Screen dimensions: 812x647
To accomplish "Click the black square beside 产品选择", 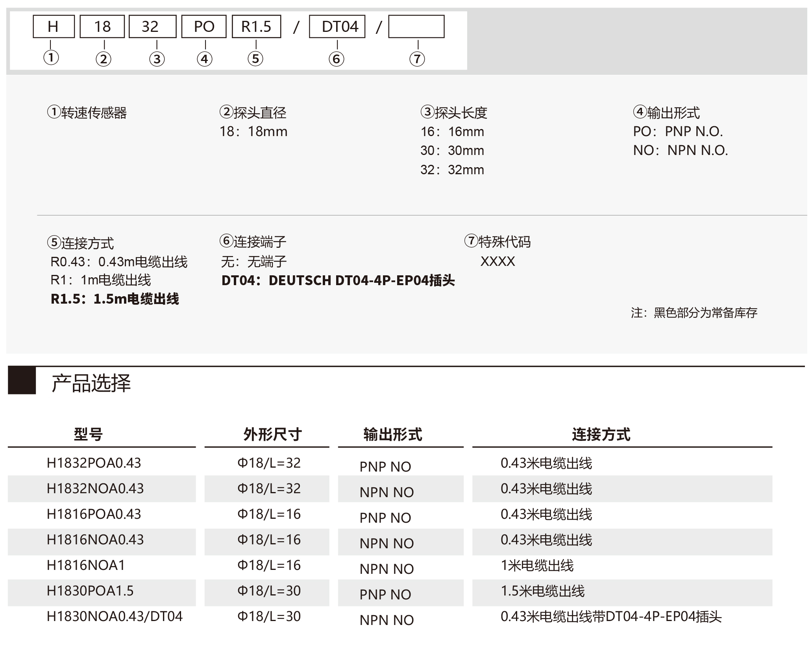I will point(22,380).
